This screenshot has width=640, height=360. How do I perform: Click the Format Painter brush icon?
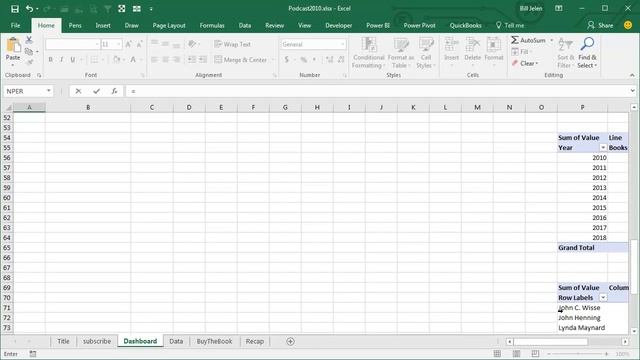[x=29, y=62]
